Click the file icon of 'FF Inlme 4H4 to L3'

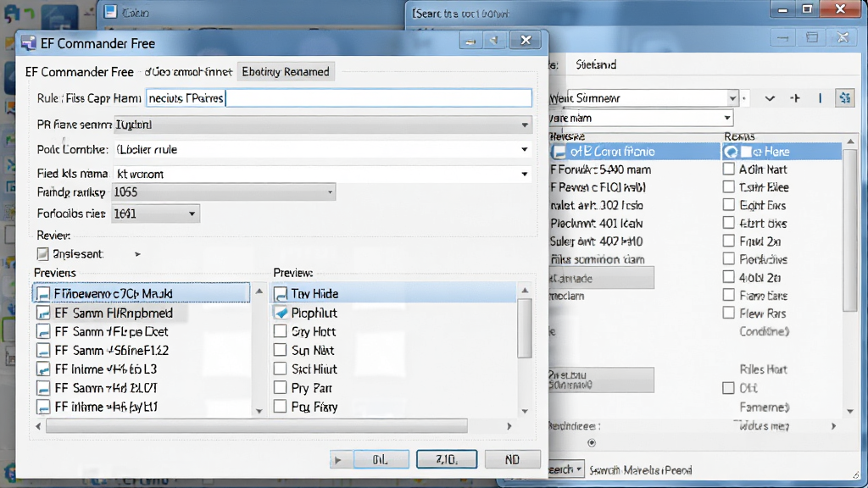click(43, 369)
